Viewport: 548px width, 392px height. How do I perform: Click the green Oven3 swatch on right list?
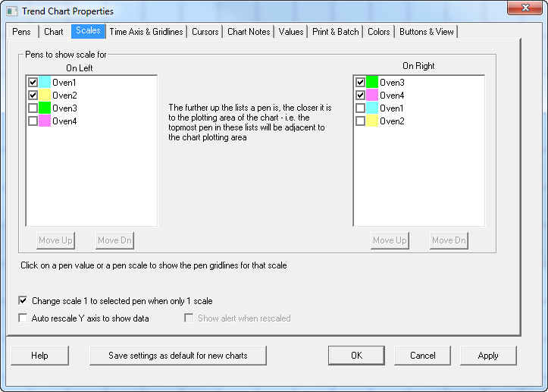coord(372,82)
